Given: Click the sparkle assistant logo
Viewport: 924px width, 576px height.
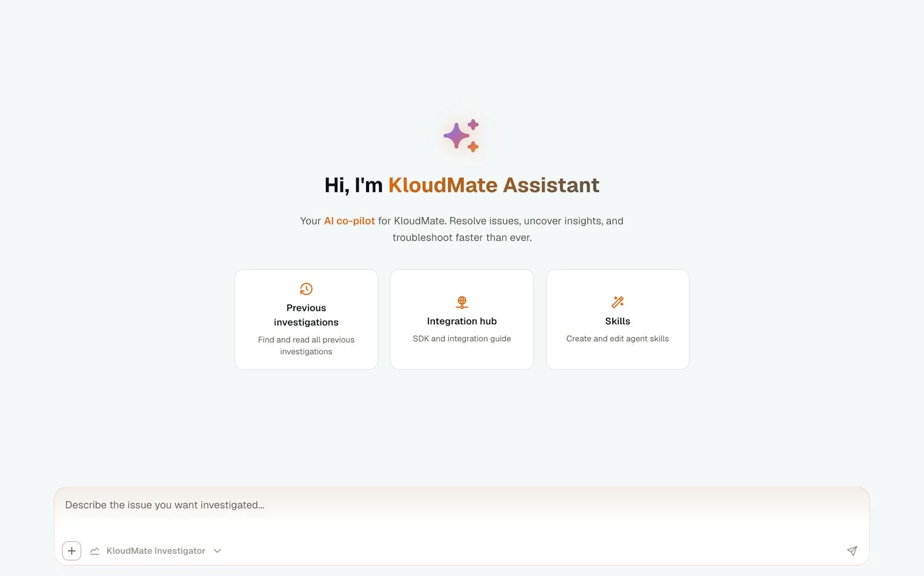Looking at the screenshot, I should click(461, 136).
